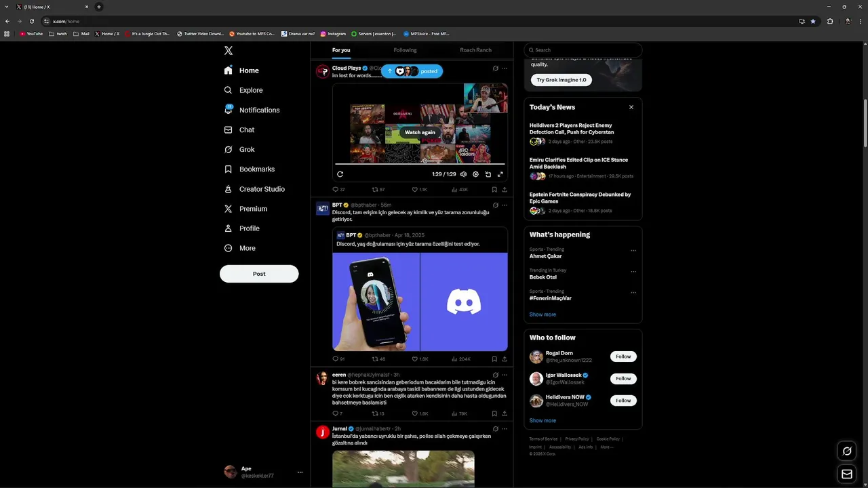Screen dimensions: 868x488
Task: Open options for #FenerinMaçıVar trend
Action: point(633,293)
